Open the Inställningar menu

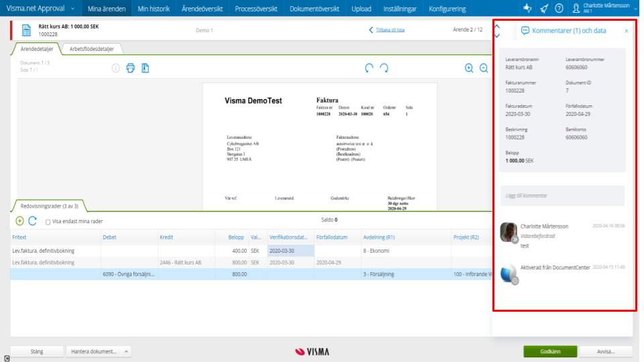click(400, 9)
